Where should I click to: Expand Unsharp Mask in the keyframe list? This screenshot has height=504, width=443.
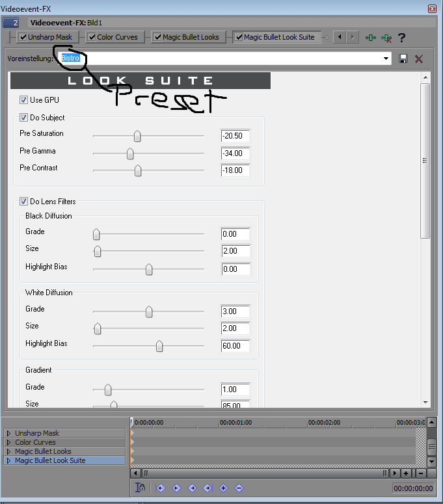(x=8, y=433)
